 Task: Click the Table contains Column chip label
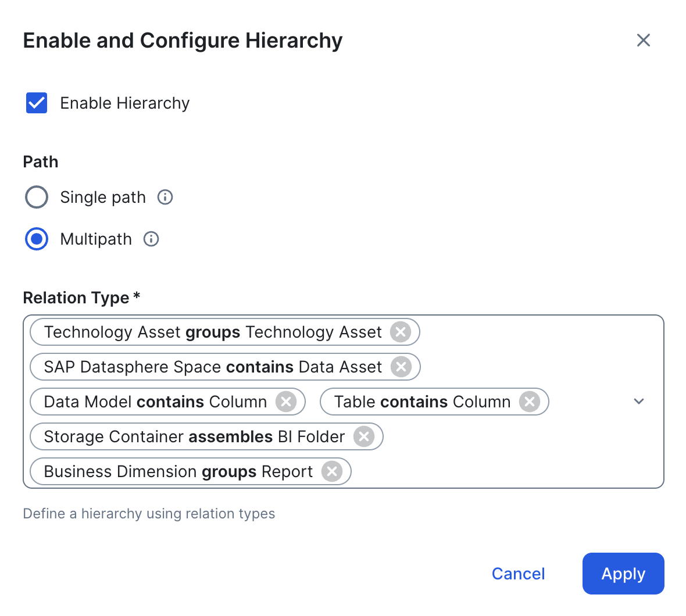(422, 402)
